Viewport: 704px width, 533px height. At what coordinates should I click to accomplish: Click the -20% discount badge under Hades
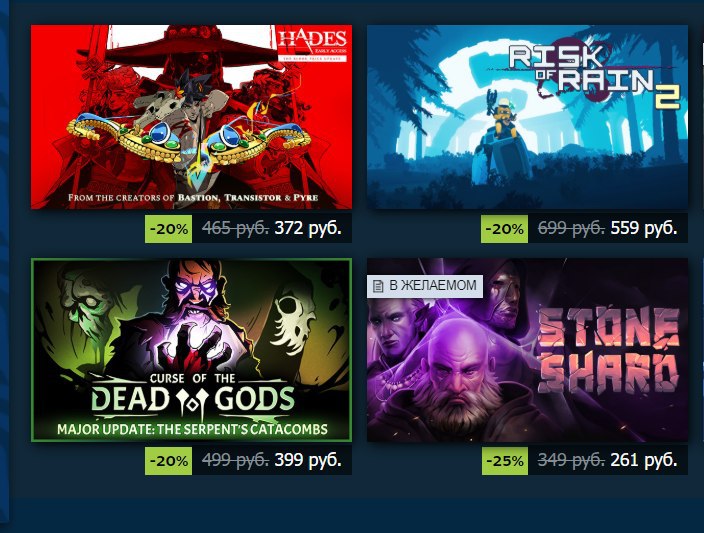[168, 229]
